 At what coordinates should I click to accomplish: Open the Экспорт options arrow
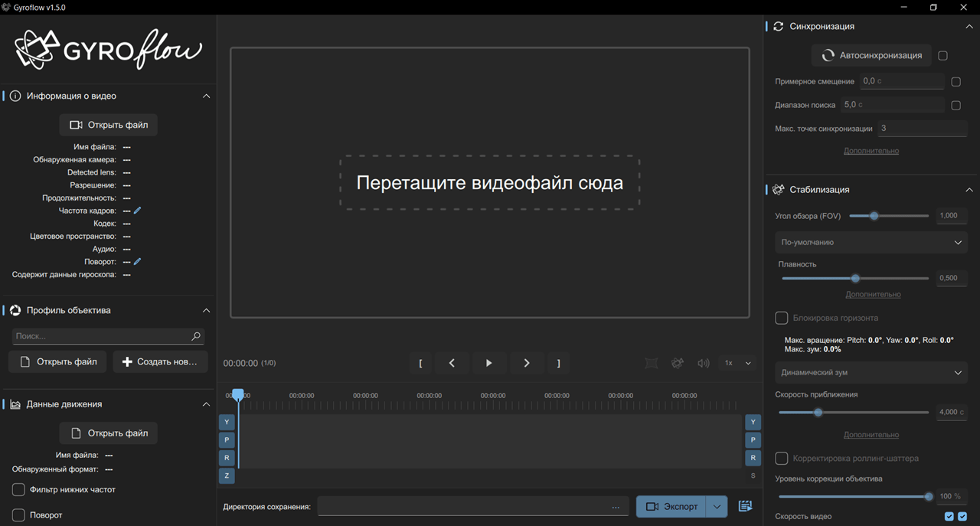coord(717,506)
